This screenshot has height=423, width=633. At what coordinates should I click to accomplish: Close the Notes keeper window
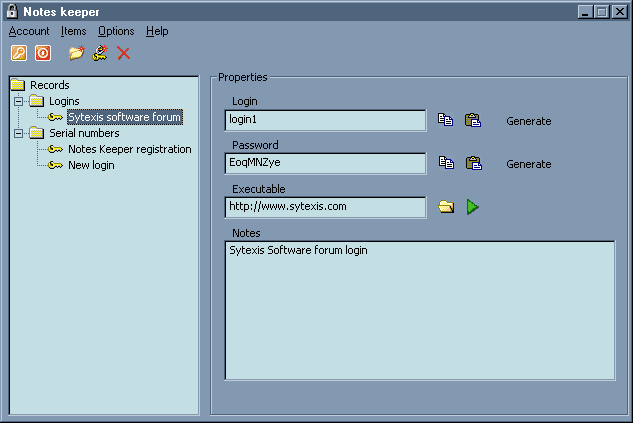[x=620, y=12]
